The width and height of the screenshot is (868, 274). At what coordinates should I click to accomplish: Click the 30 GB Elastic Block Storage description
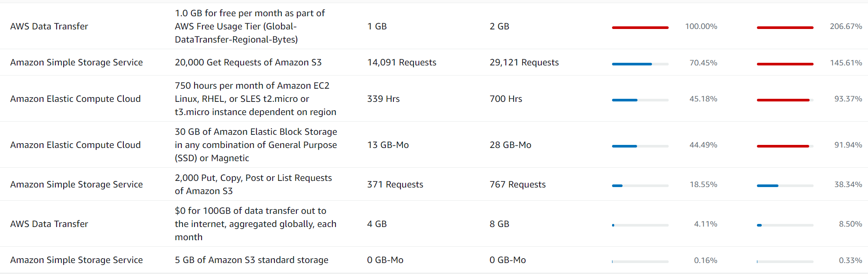[x=256, y=145]
